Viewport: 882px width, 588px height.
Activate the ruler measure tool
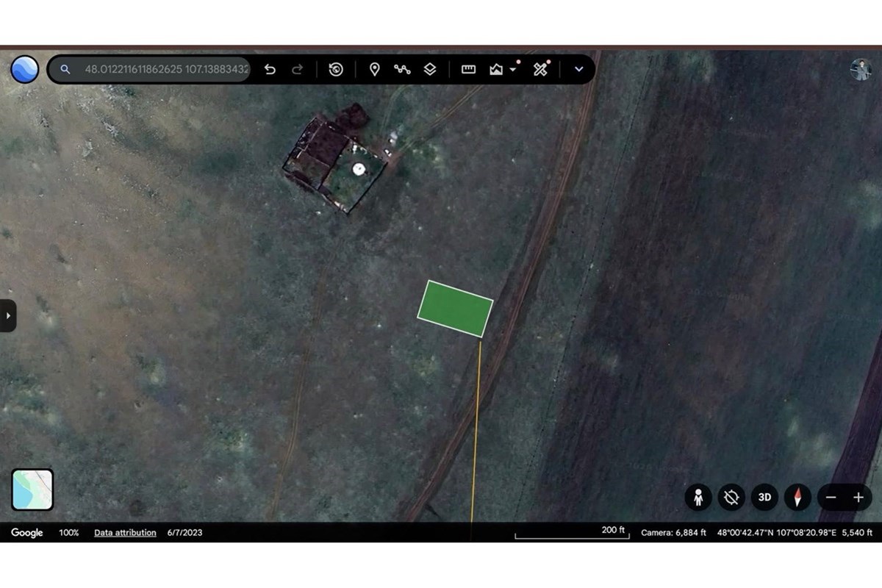coord(468,69)
